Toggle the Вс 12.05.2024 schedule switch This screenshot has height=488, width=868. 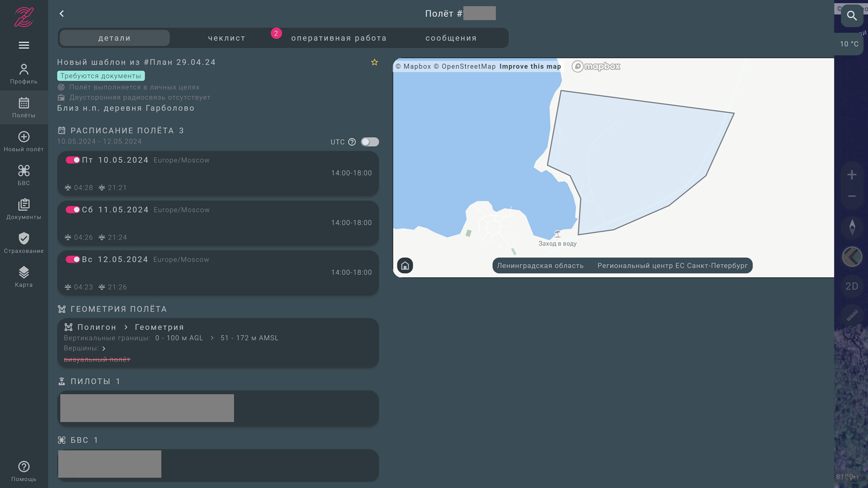coord(73,260)
